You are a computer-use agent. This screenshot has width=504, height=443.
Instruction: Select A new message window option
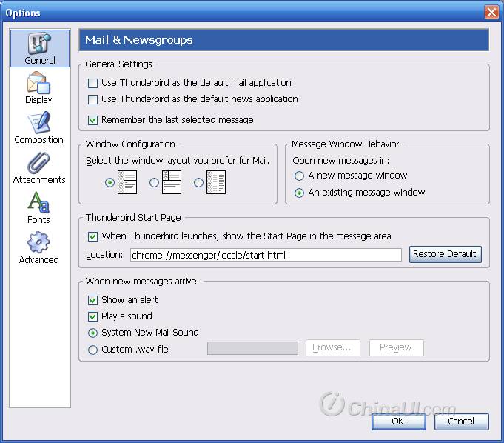[x=300, y=176]
